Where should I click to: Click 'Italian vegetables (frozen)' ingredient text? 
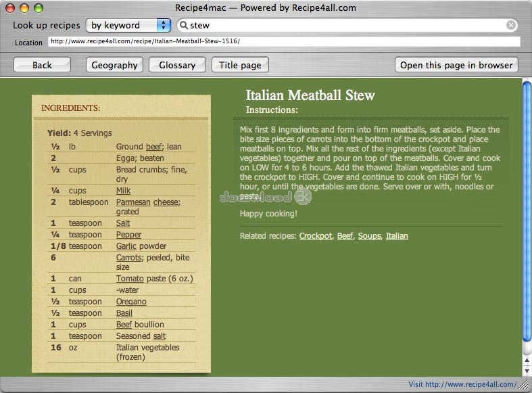tap(147, 352)
